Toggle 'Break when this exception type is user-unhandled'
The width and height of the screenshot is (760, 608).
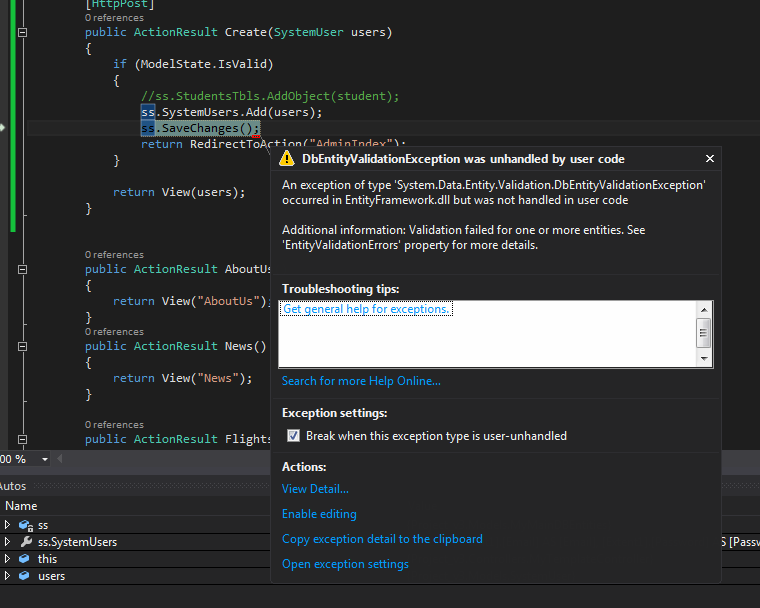(x=293, y=436)
